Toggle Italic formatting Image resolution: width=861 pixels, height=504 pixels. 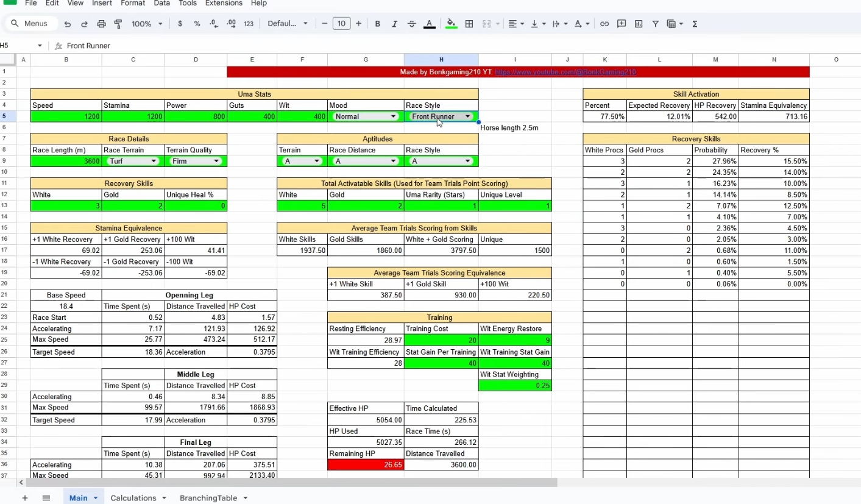pos(395,24)
